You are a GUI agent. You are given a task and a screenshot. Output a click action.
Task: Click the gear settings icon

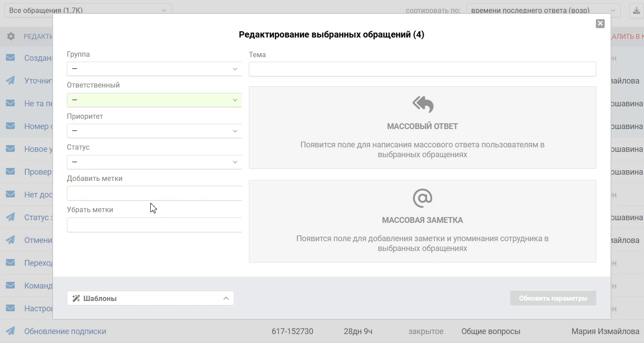pos(11,36)
